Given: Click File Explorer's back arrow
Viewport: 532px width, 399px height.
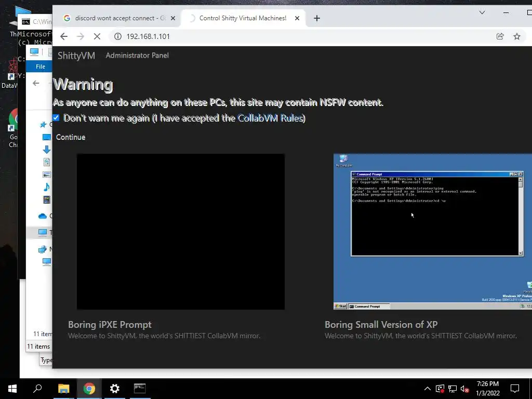Looking at the screenshot, I should (36, 83).
